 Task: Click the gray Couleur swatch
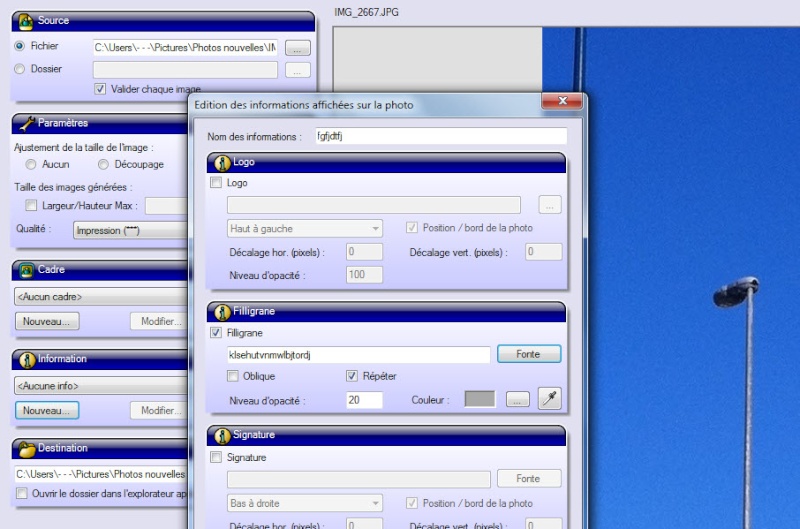(480, 399)
